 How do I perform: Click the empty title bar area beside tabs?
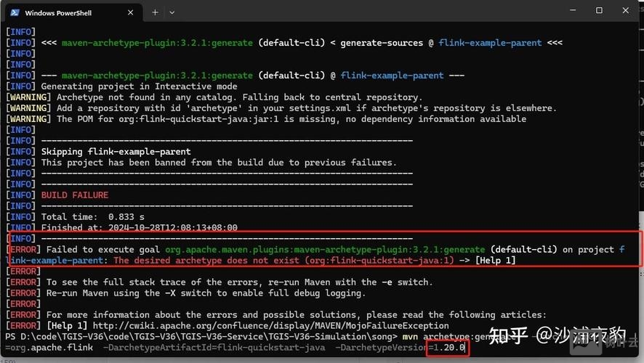click(363, 12)
